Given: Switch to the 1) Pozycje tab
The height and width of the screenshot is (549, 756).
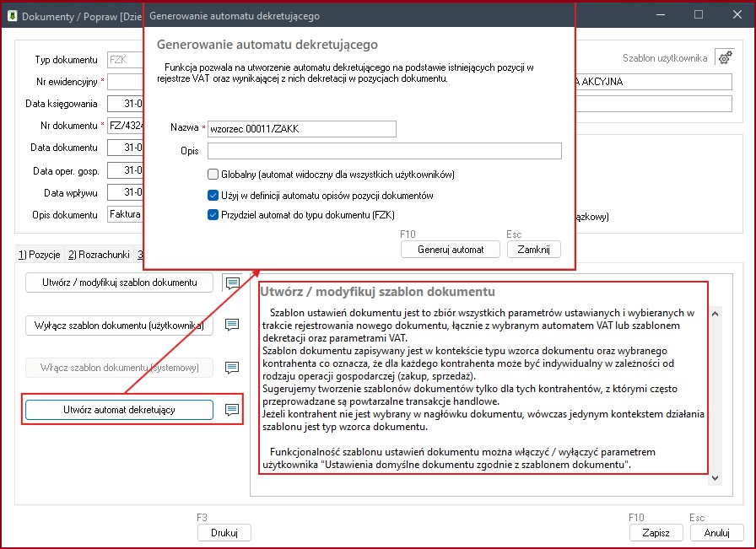Looking at the screenshot, I should [x=39, y=254].
